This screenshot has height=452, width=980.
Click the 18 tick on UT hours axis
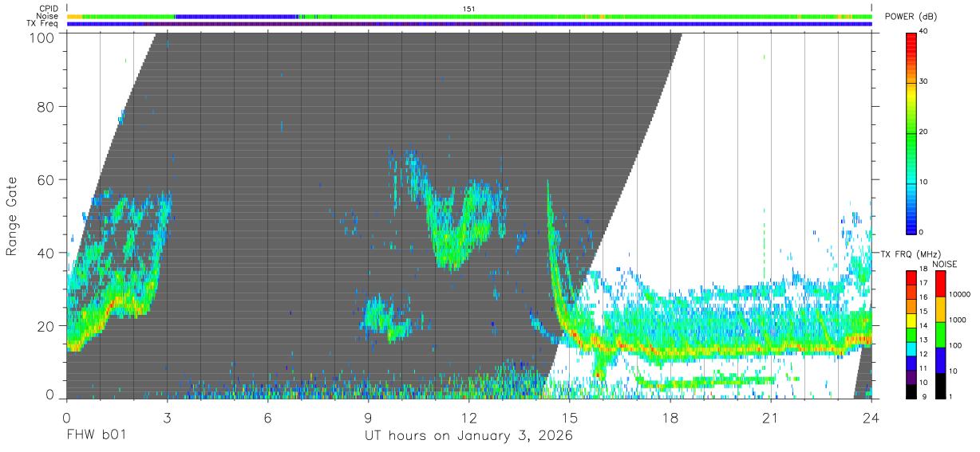pyautogui.click(x=670, y=417)
